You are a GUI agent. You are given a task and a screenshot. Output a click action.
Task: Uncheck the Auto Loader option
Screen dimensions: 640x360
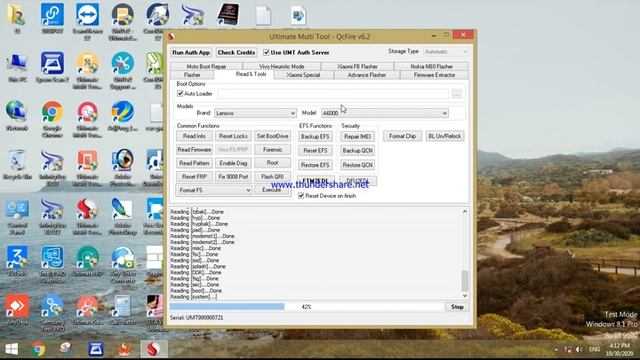coord(180,93)
